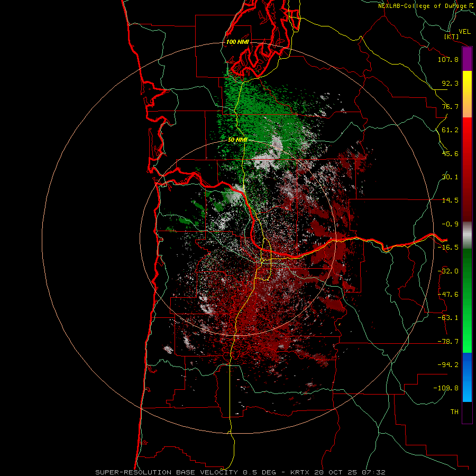Click the -78.7 velocity scale value
Viewport: 476px width, 476px height.
pyautogui.click(x=448, y=342)
